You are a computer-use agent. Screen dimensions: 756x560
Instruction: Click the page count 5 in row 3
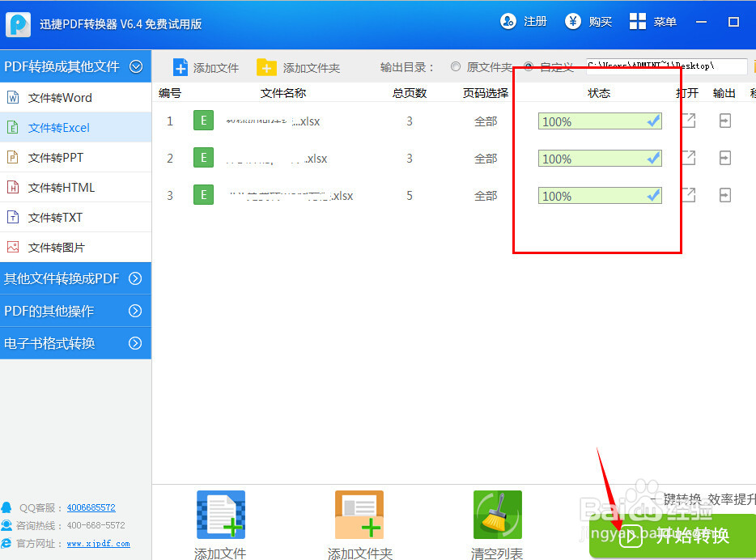pyautogui.click(x=410, y=195)
